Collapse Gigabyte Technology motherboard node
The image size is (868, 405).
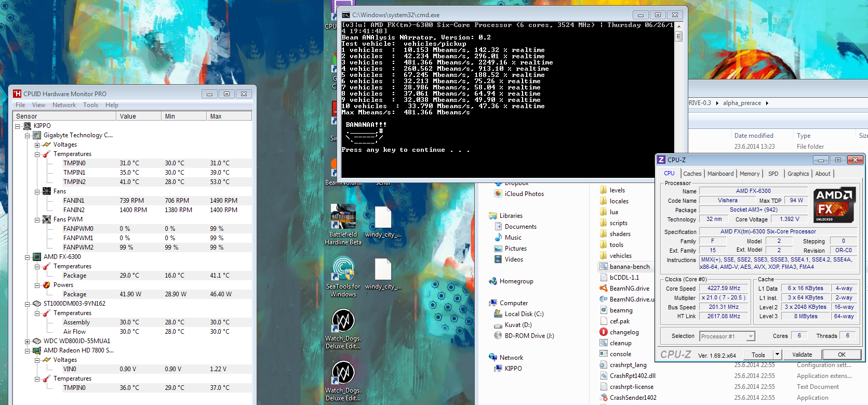(x=28, y=135)
